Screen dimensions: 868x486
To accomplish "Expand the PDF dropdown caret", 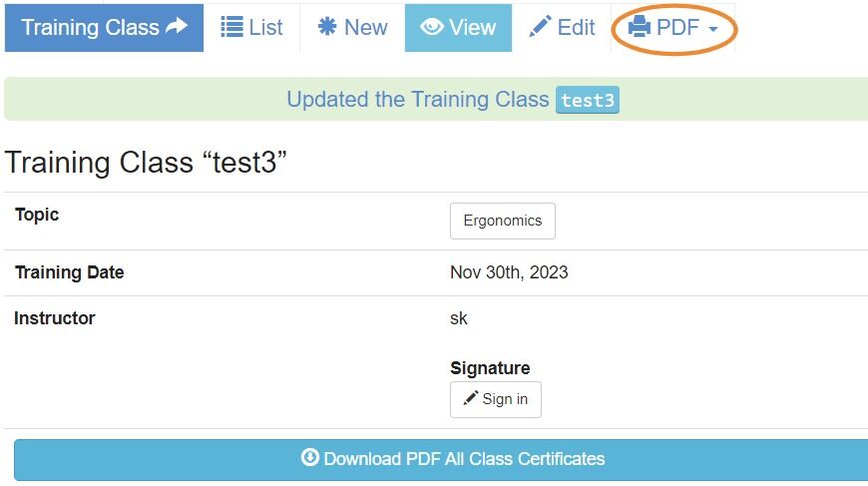I will 713,29.
